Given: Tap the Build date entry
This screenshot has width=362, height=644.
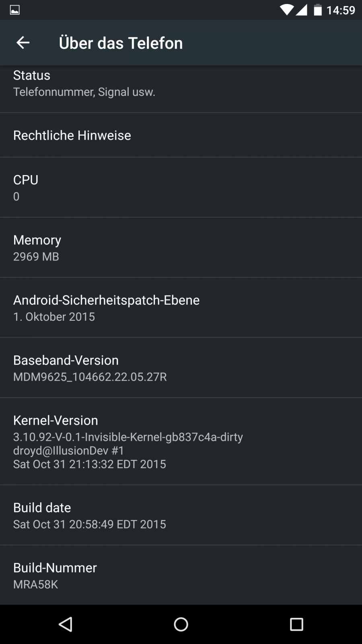Looking at the screenshot, I should (181, 515).
